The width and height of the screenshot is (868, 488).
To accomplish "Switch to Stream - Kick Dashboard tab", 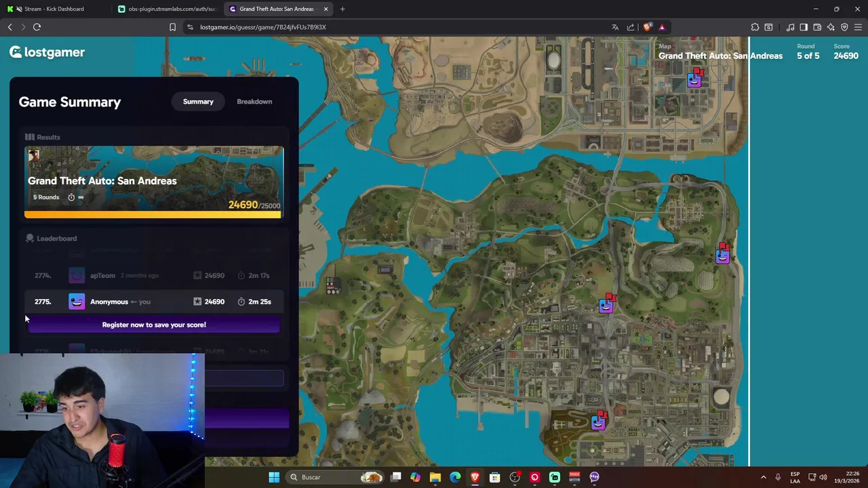I will point(54,9).
